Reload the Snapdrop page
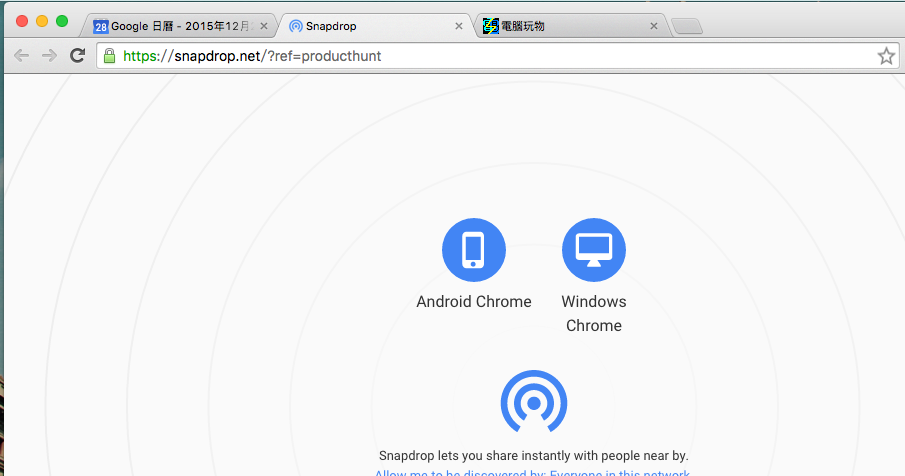Viewport: 905px width, 476px height. point(77,55)
